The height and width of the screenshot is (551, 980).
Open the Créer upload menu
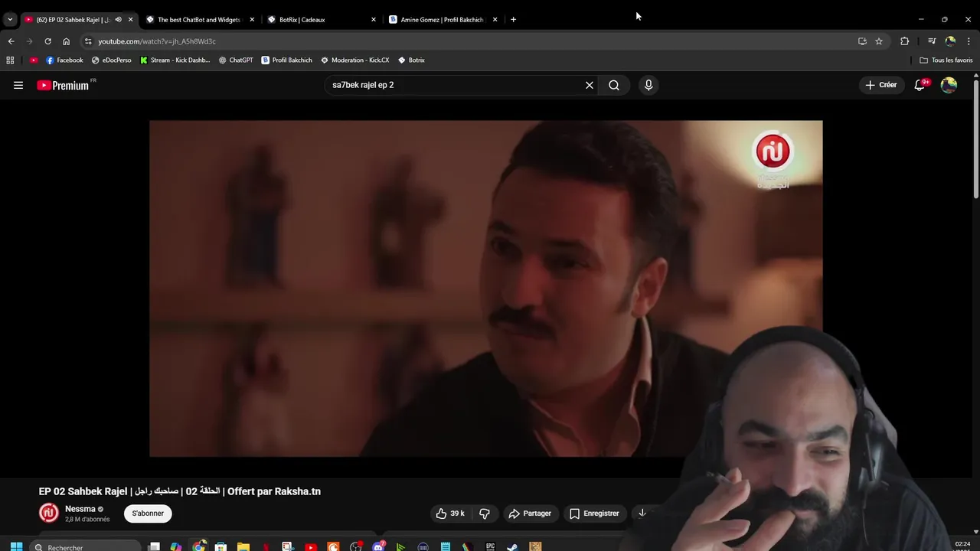point(880,85)
